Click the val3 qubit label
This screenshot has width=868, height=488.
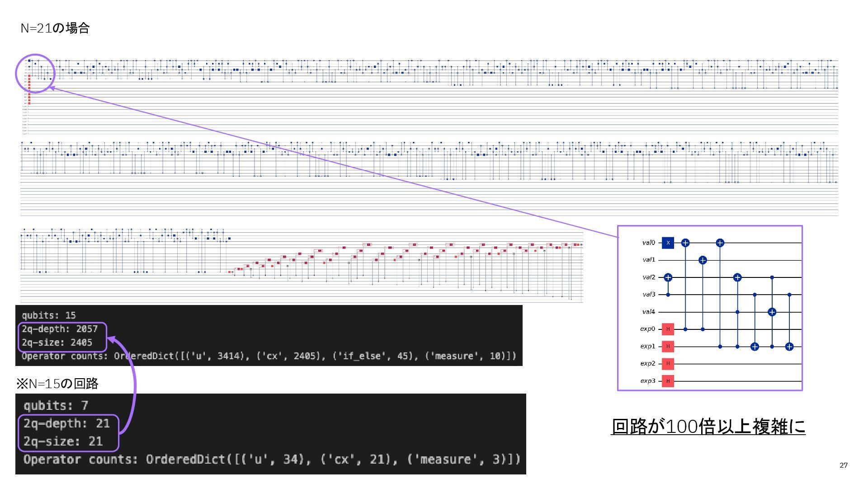[648, 295]
